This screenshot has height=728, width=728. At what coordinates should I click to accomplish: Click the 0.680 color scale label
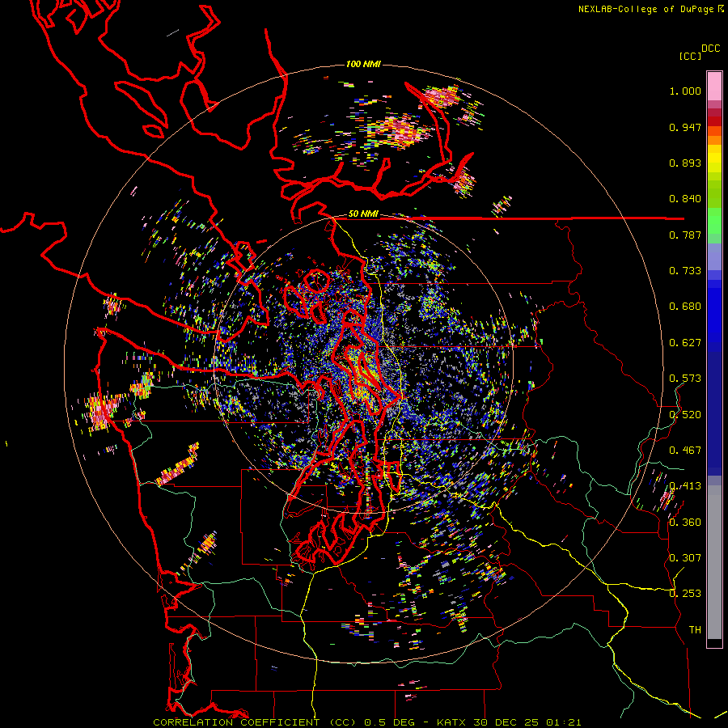coord(685,307)
